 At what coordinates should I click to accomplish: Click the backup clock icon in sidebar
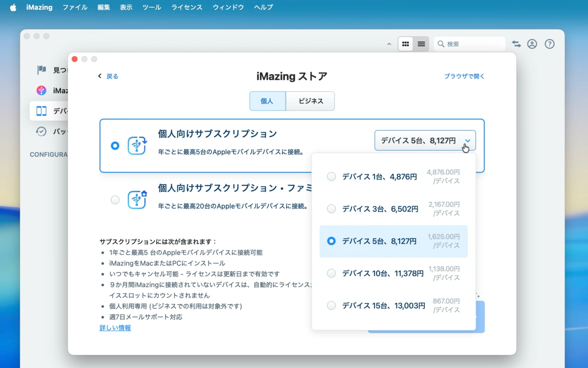click(41, 132)
